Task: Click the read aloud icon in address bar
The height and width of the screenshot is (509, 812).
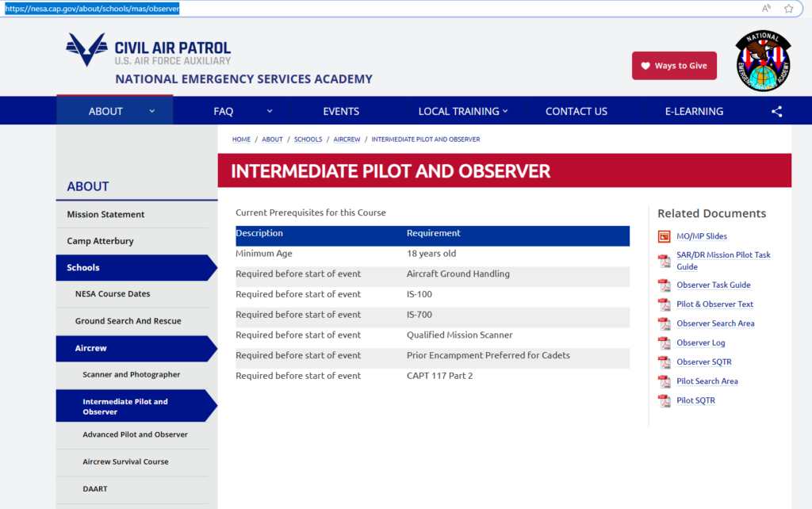Action: click(x=766, y=9)
